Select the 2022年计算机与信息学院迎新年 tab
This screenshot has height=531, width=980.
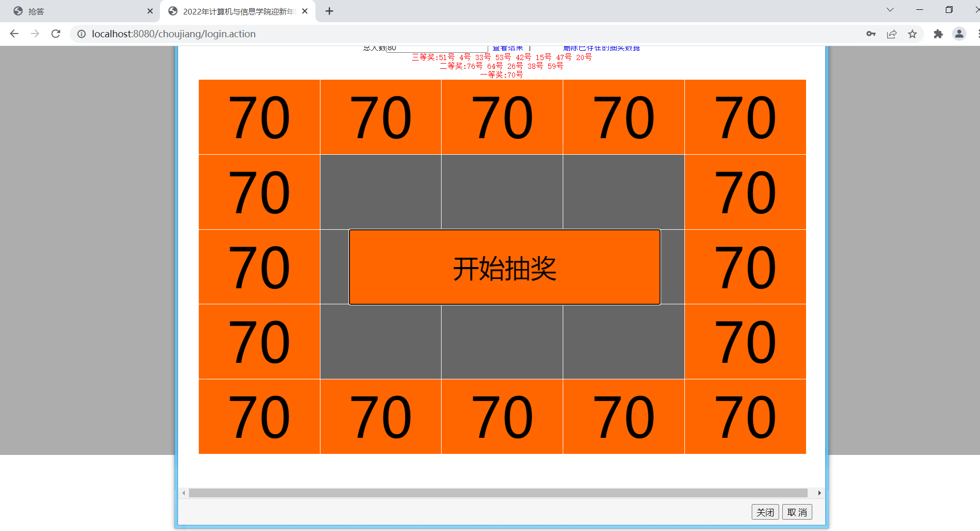pyautogui.click(x=238, y=11)
